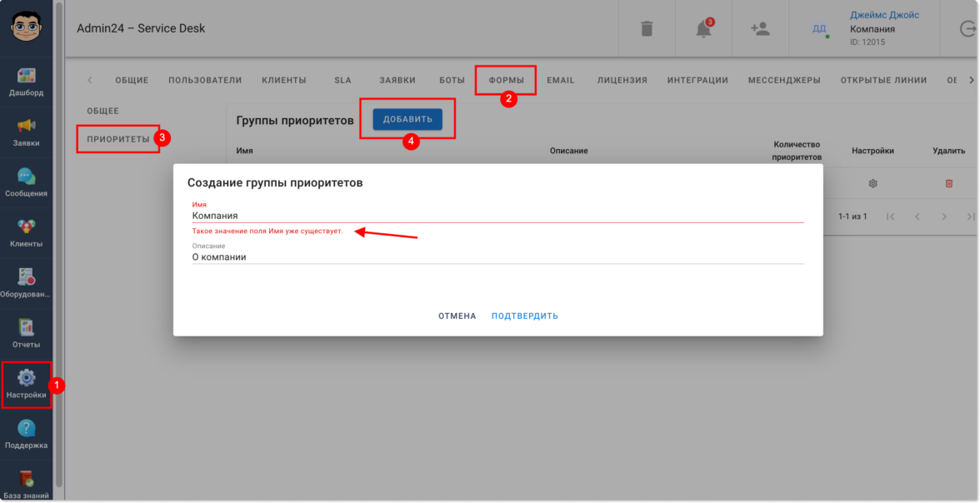Click the 1-1 из 1 pagination text
This screenshot has width=980, height=503.
tap(852, 217)
